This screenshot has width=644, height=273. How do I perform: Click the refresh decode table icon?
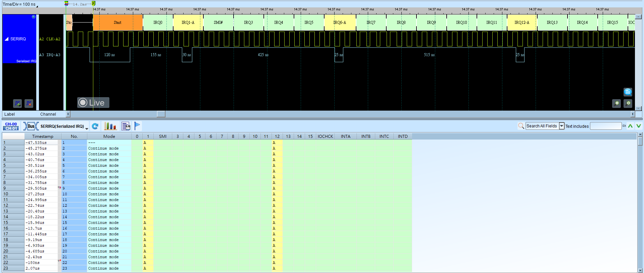click(x=95, y=126)
